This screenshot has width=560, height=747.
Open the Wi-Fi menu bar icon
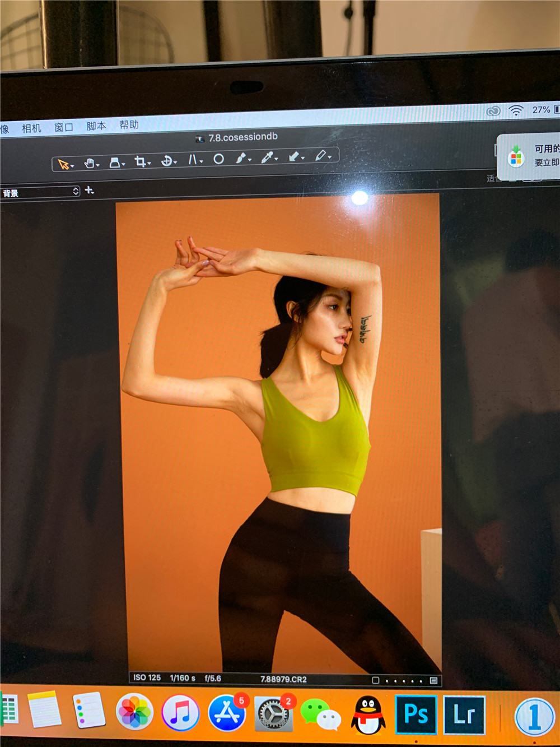(516, 110)
